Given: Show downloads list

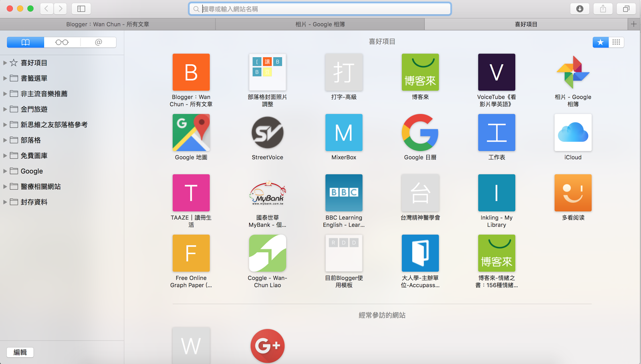Looking at the screenshot, I should coord(579,8).
